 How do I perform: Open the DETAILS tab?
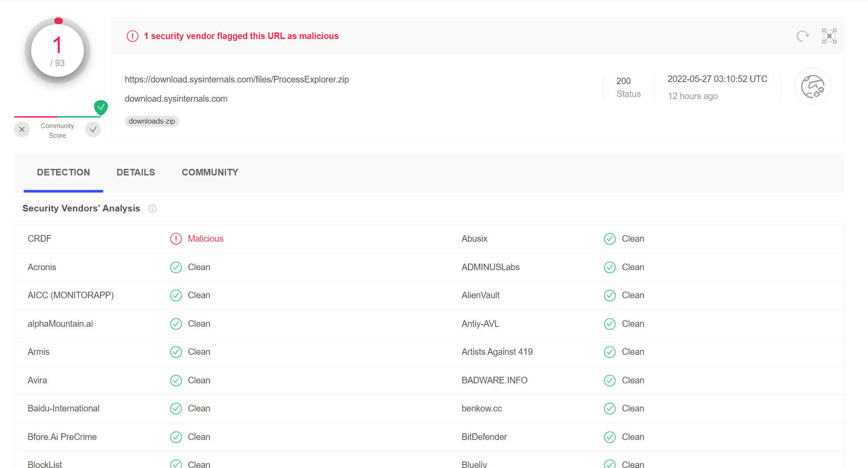(x=136, y=172)
